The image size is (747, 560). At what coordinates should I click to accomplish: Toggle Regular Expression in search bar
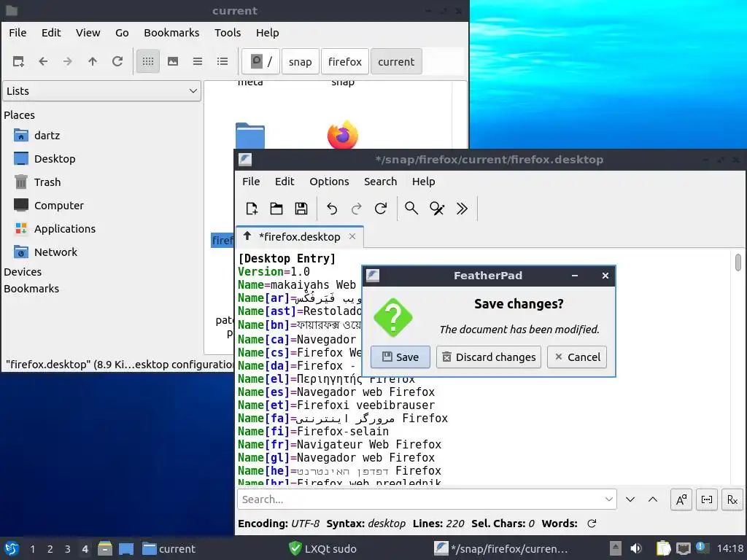(x=732, y=499)
